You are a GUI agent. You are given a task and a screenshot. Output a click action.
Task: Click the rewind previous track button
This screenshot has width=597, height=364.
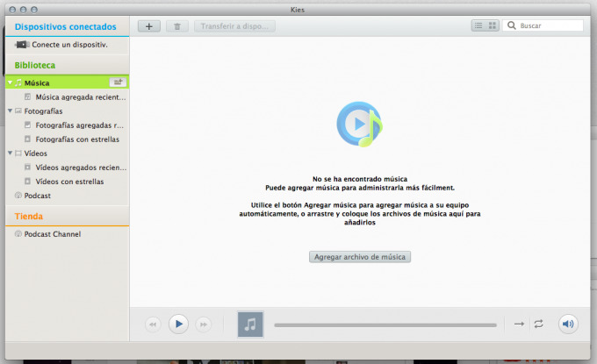pyautogui.click(x=153, y=324)
